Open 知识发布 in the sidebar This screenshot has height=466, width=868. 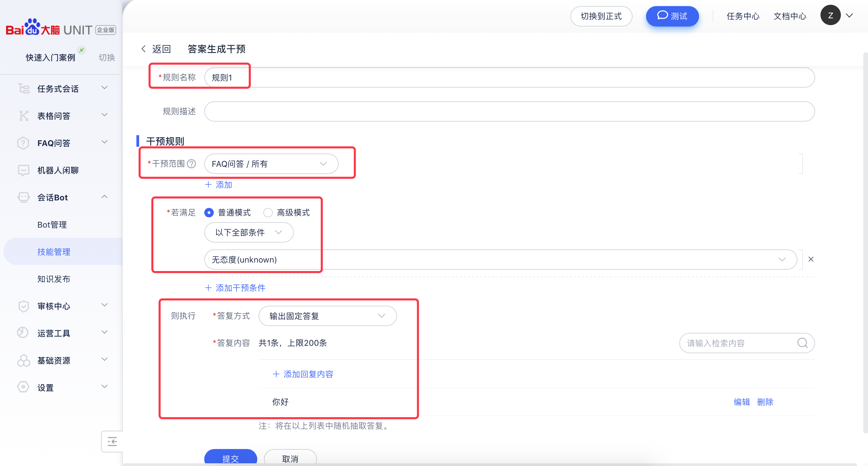pos(54,279)
